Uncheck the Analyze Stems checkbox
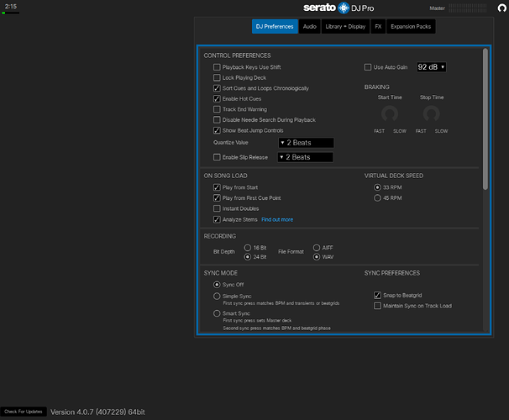 217,220
